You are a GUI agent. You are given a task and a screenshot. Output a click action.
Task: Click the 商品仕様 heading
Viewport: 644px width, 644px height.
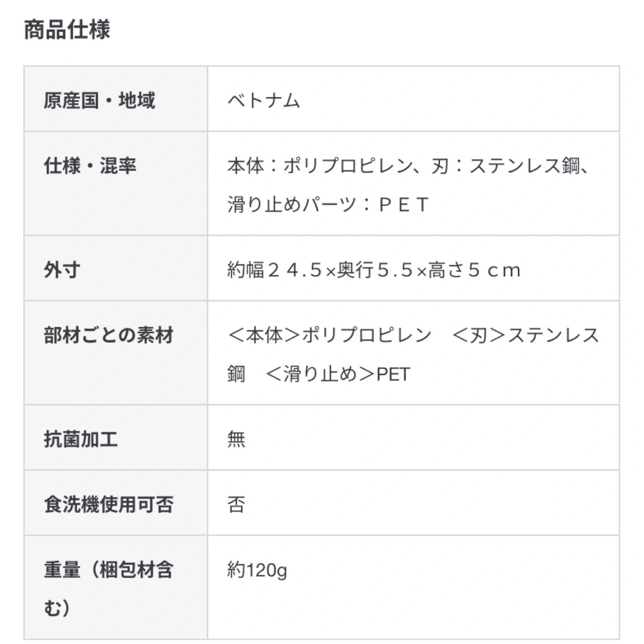(67, 30)
